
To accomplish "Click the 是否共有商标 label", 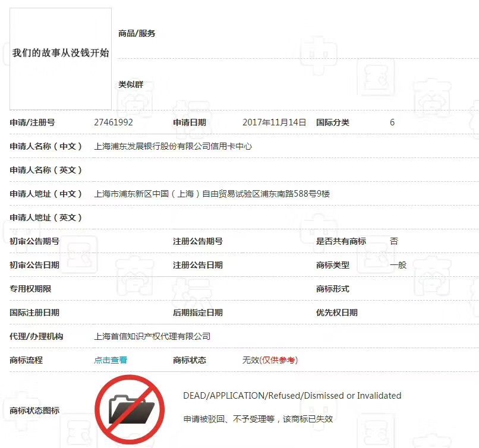I will 341,241.
